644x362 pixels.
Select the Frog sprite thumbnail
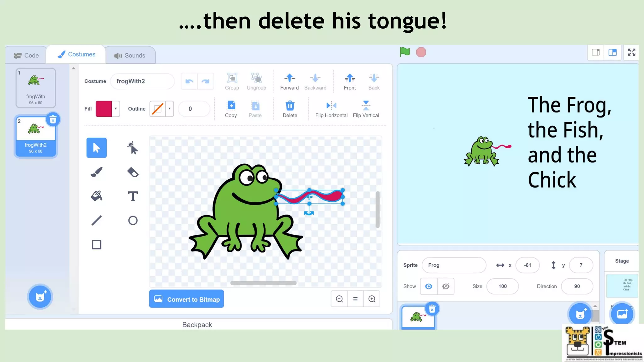(418, 317)
